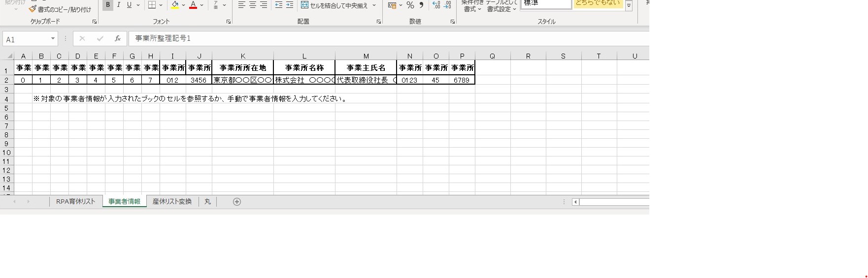Click the percent style icon
The height and width of the screenshot is (278, 868).
410,5
